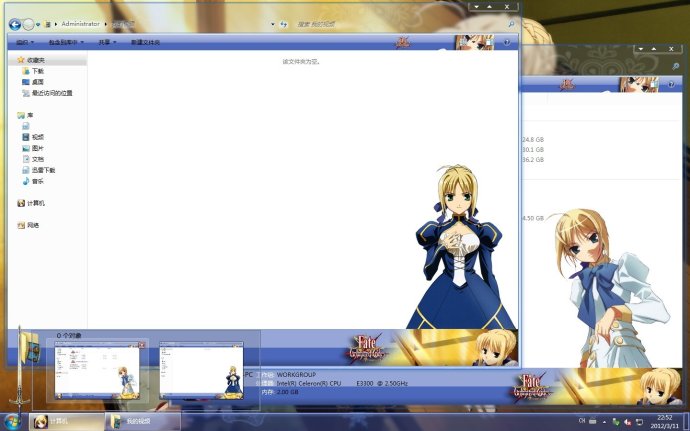Open the 下载 favorites folder

click(33, 71)
